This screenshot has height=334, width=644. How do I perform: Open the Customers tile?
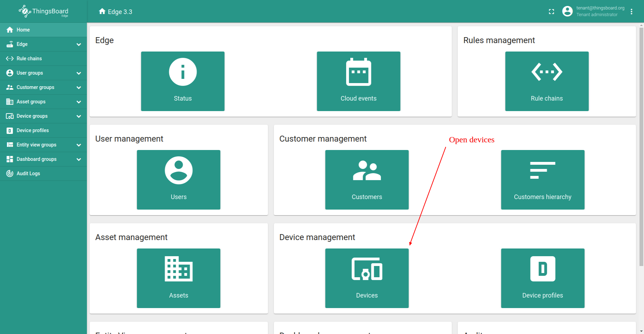[x=367, y=180]
